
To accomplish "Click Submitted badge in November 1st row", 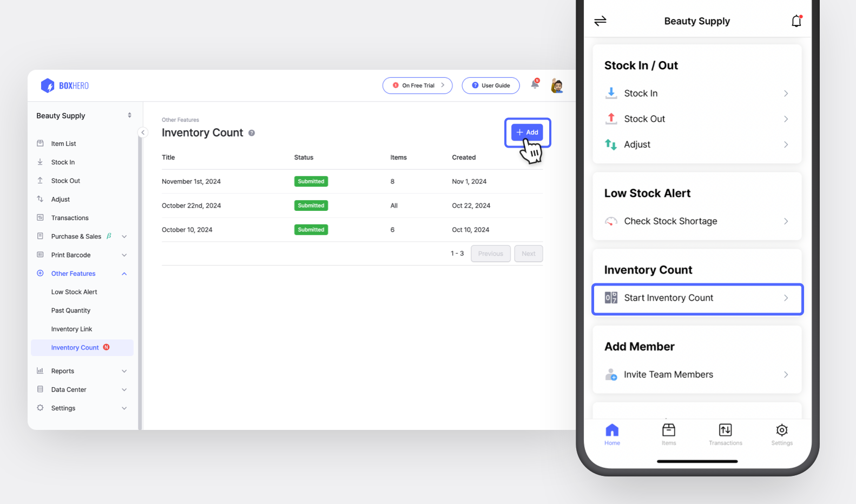I will (311, 182).
